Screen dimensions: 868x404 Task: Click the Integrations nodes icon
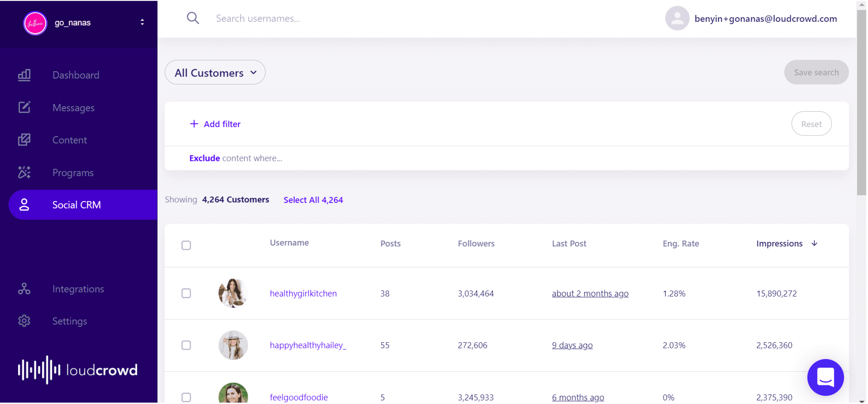[x=24, y=289]
